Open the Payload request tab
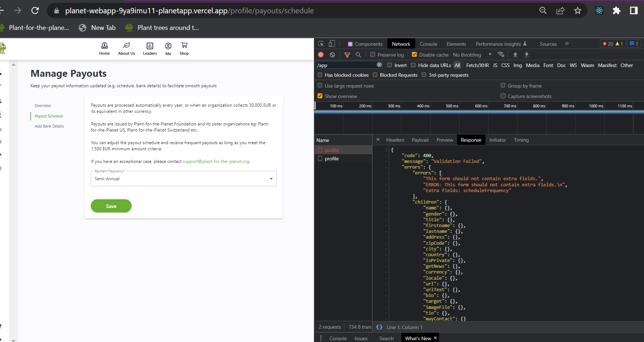644x342 pixels. click(x=420, y=140)
